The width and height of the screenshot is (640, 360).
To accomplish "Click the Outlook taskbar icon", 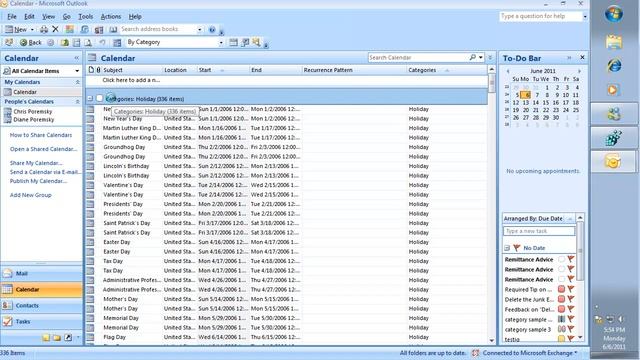I will pyautogui.click(x=613, y=162).
